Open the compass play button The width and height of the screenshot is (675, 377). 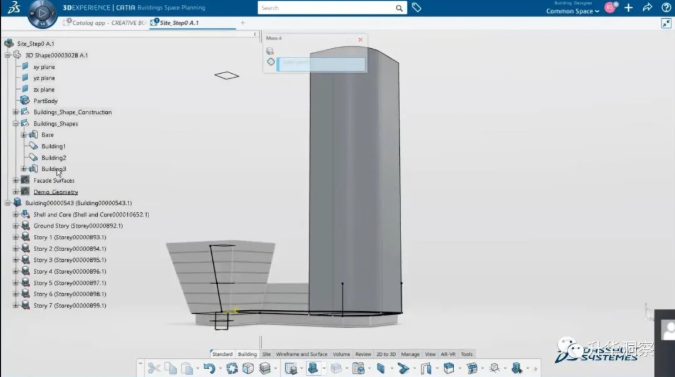pos(42,13)
